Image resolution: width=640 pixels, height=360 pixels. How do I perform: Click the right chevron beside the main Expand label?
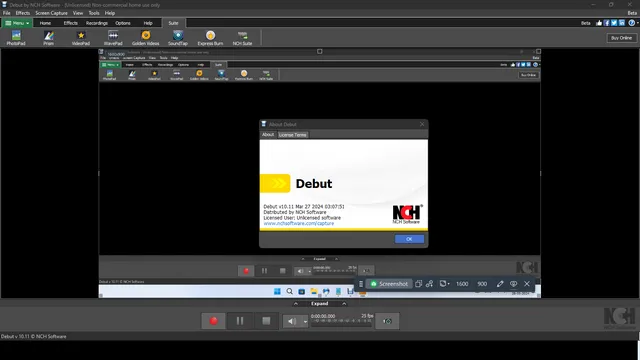(344, 304)
